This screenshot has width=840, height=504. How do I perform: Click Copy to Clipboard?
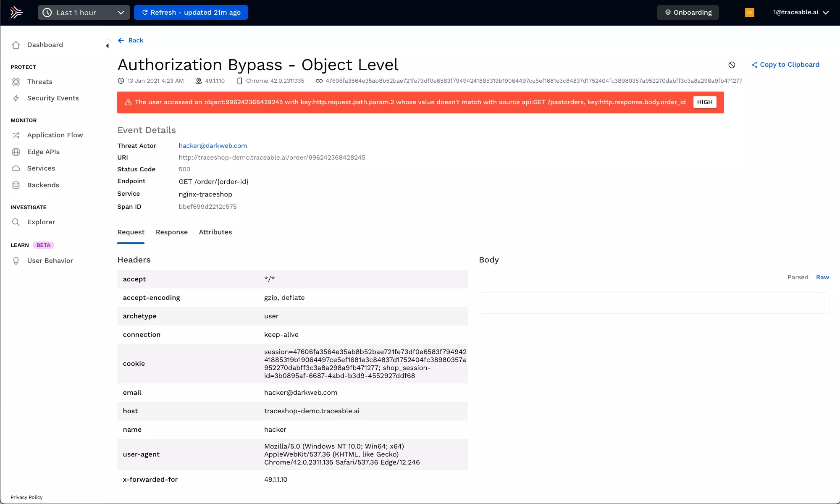point(785,65)
